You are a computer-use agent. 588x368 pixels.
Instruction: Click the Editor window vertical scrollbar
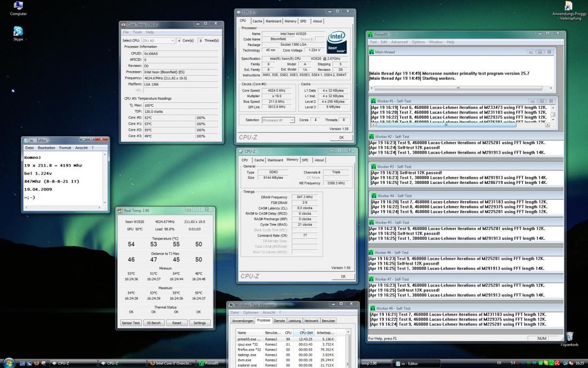tap(105, 178)
